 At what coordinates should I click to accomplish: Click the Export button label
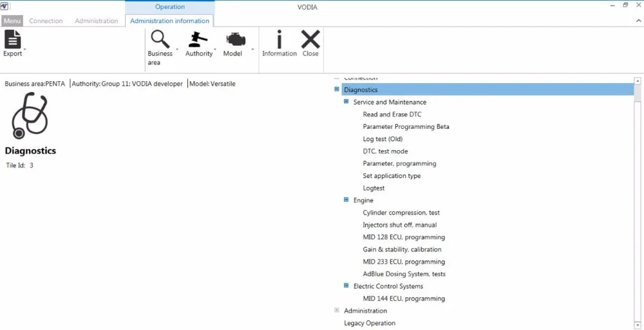[13, 54]
